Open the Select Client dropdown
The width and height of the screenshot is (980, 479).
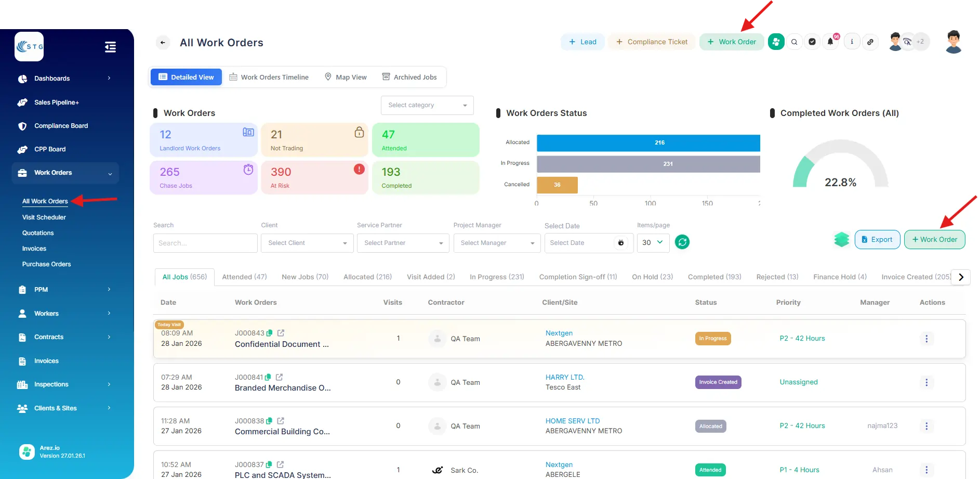[307, 243]
